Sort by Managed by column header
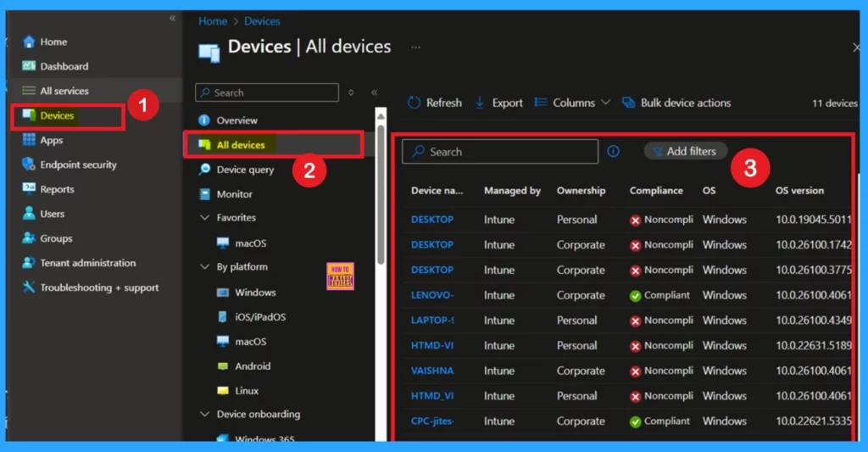868x452 pixels. [x=512, y=190]
